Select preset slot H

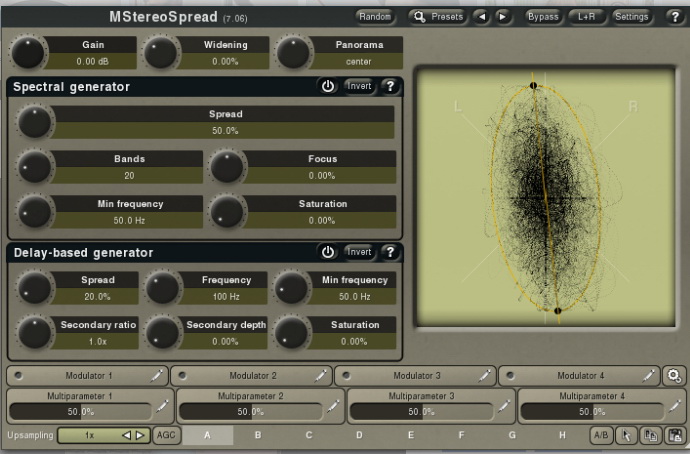[562, 435]
